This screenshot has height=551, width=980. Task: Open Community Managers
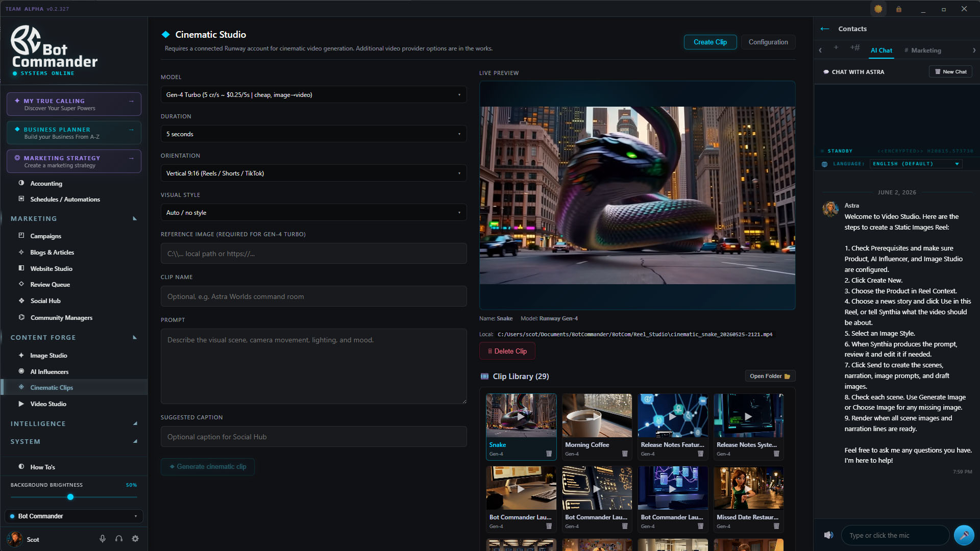[61, 317]
